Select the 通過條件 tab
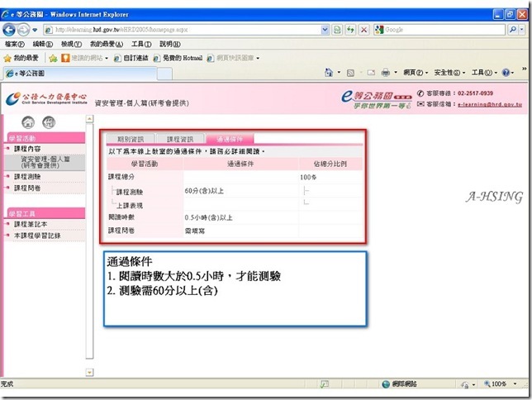The width and height of the screenshot is (532, 400). click(230, 139)
